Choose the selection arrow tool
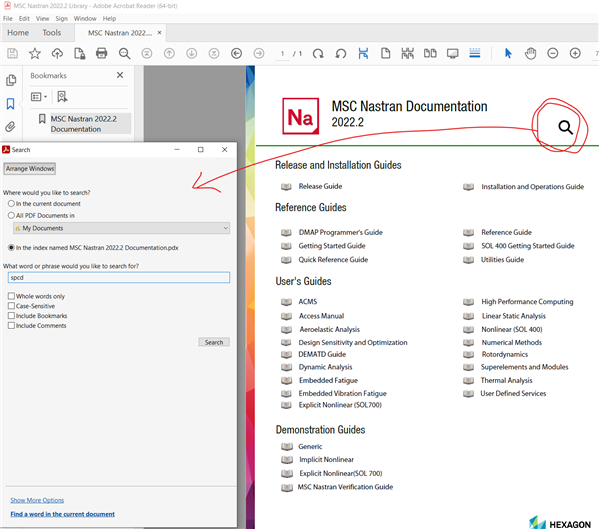 coord(508,53)
